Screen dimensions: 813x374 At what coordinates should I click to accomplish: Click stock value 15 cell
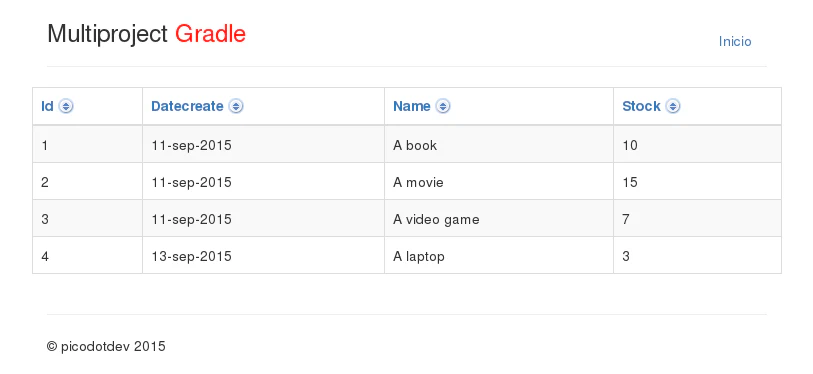click(x=697, y=182)
